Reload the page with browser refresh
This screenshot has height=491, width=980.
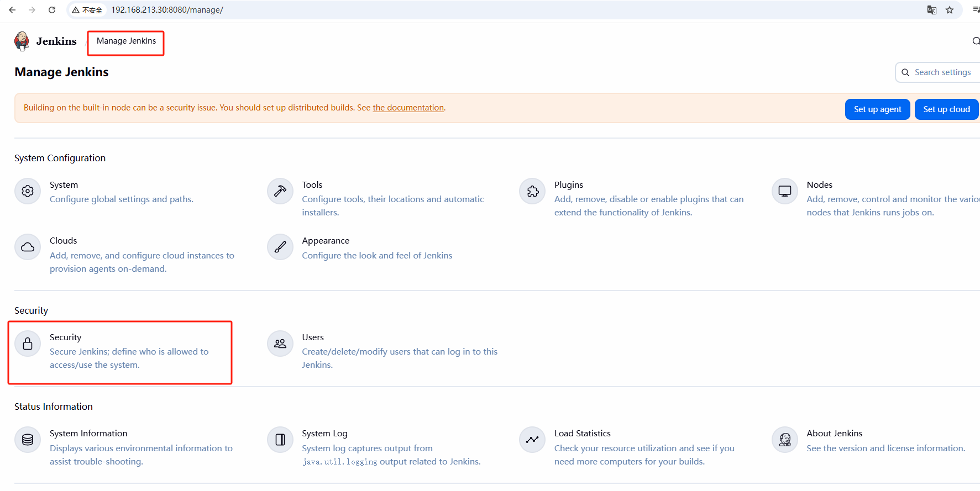click(x=52, y=10)
